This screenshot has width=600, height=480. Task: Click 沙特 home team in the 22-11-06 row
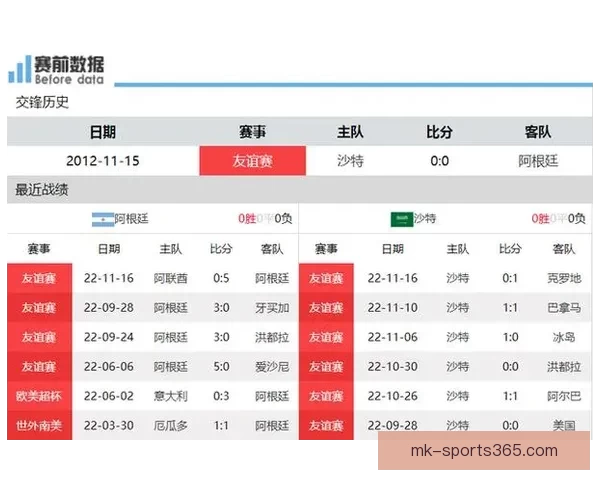[458, 337]
